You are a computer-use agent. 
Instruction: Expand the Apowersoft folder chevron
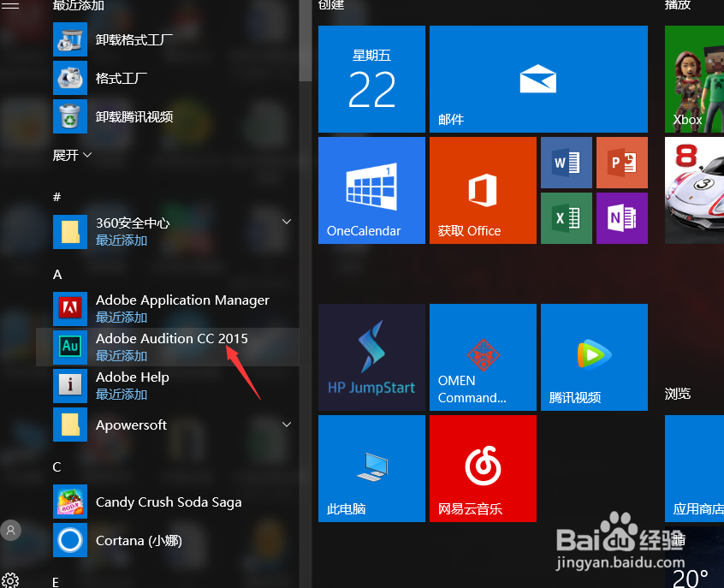287,425
